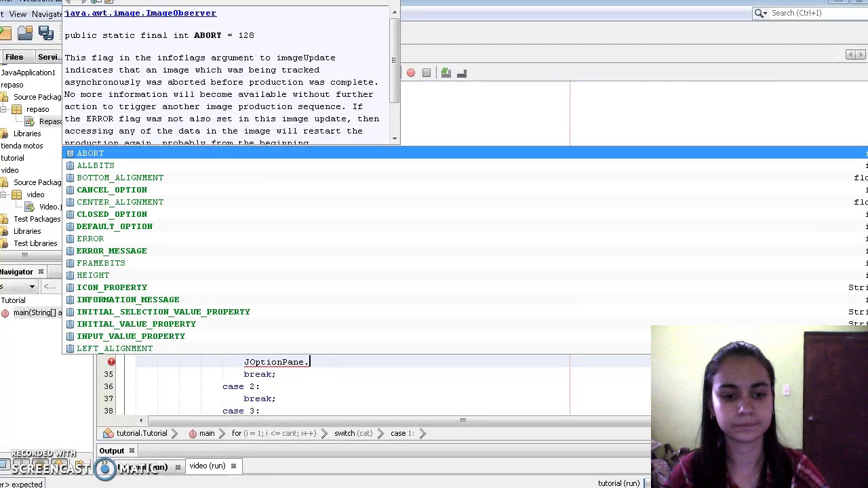Choose ERROR_MESSAGE completion entry
The height and width of the screenshot is (488, 868).
click(465, 251)
